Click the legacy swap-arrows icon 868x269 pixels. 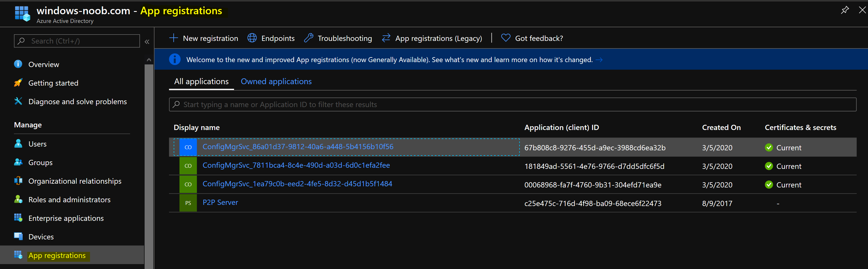point(386,38)
